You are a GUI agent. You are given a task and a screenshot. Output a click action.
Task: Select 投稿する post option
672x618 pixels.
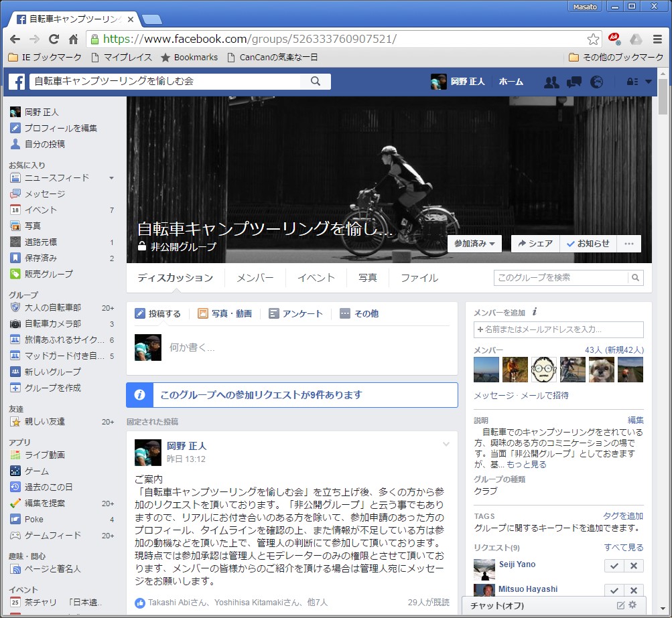pyautogui.click(x=157, y=313)
